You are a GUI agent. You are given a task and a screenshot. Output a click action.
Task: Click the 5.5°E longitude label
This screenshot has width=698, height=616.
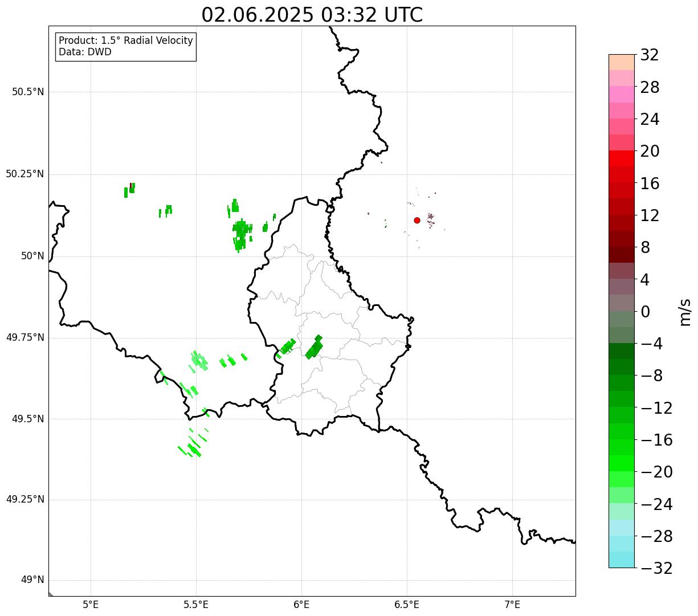point(196,605)
